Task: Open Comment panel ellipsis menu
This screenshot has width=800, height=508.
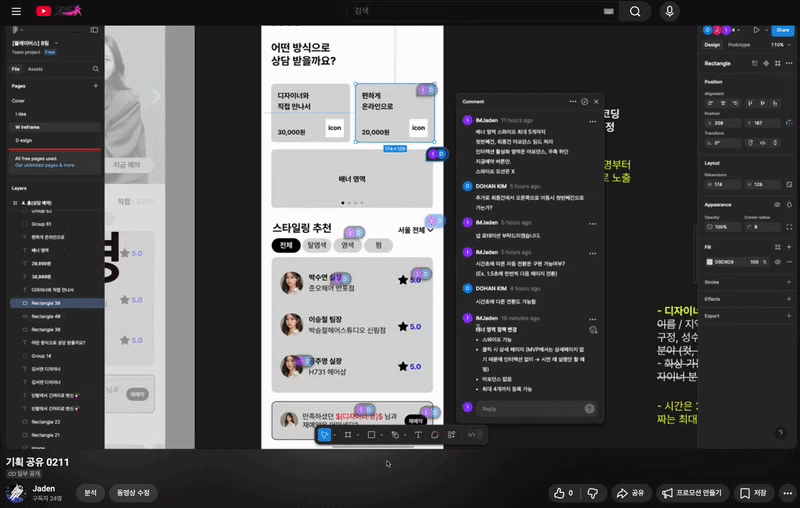Action: pyautogui.click(x=572, y=101)
